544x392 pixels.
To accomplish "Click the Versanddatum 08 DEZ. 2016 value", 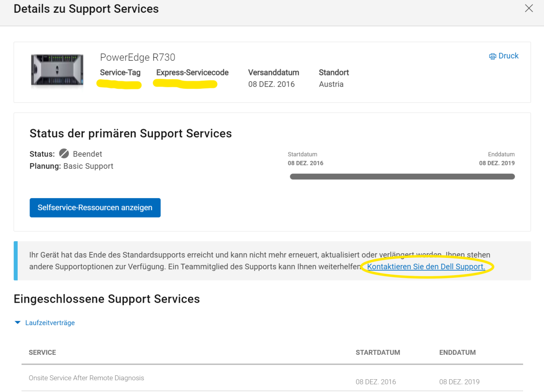I will point(272,84).
